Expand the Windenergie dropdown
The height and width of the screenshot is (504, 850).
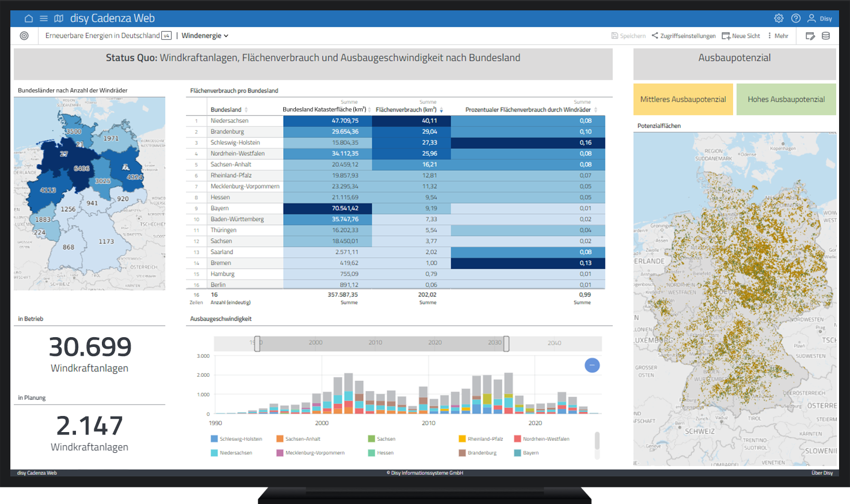[x=205, y=35]
